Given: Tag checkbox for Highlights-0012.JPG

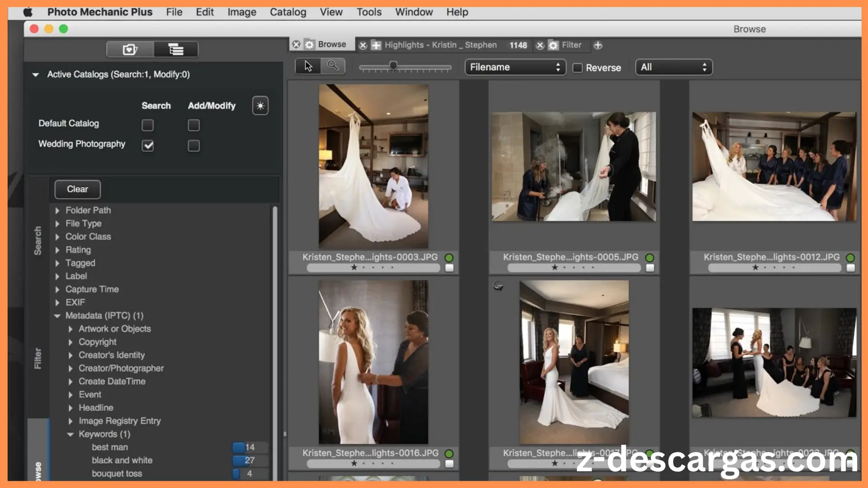Looking at the screenshot, I should [x=851, y=268].
